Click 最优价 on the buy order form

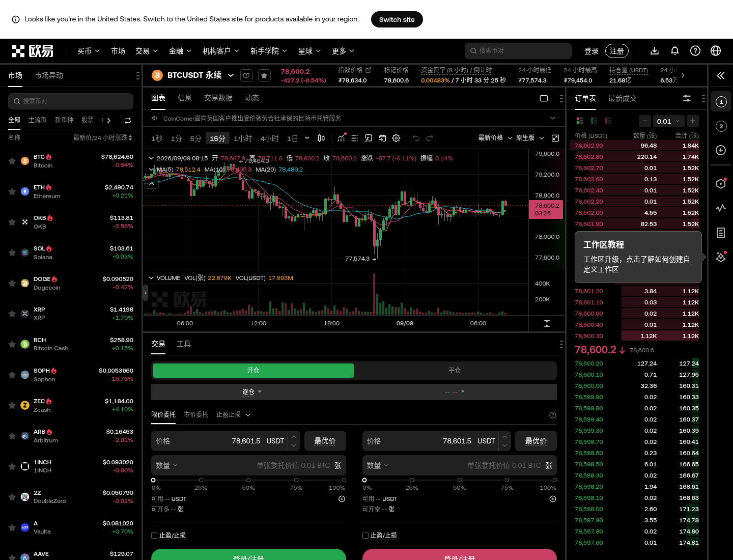point(325,441)
